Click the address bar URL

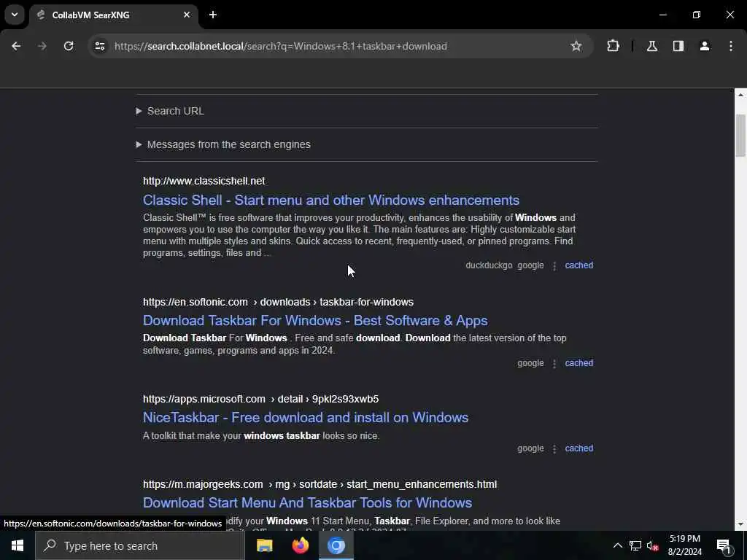(x=281, y=46)
